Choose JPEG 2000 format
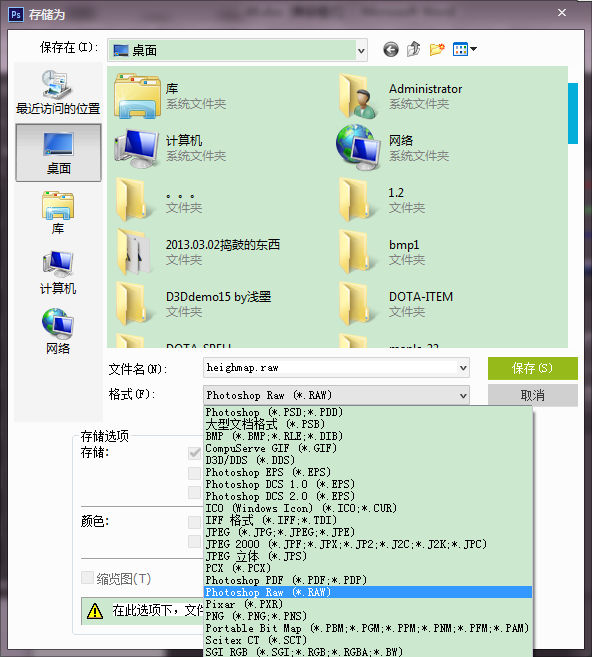 [x=368, y=544]
